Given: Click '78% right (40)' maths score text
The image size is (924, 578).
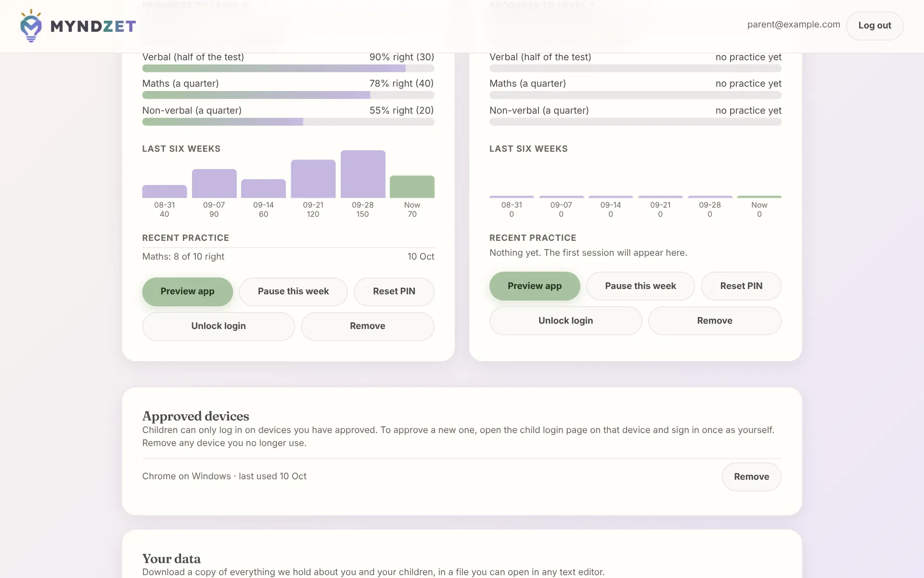Looking at the screenshot, I should (401, 83).
